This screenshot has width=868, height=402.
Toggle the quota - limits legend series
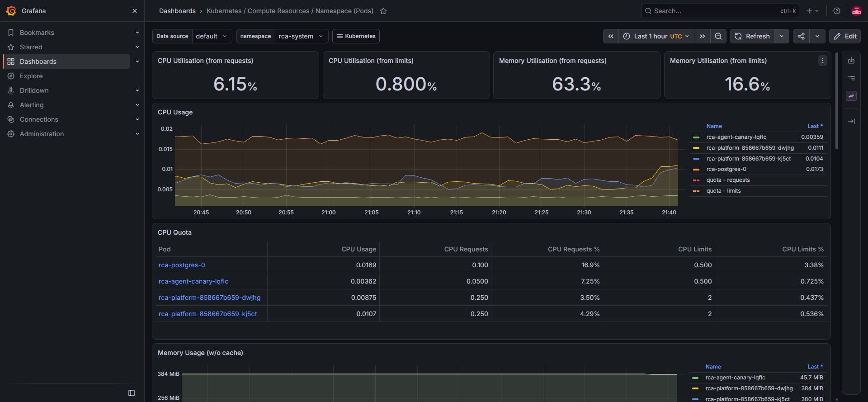pyautogui.click(x=723, y=191)
